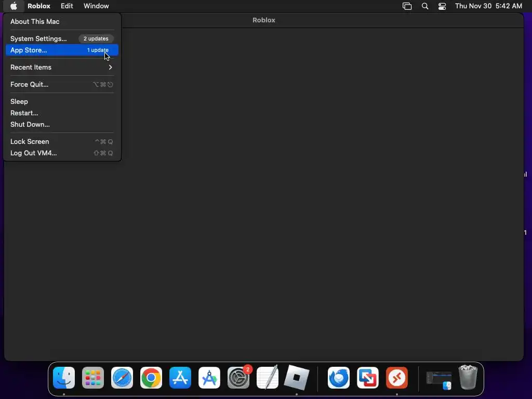Click the date and time display
532x399 pixels.
point(488,6)
